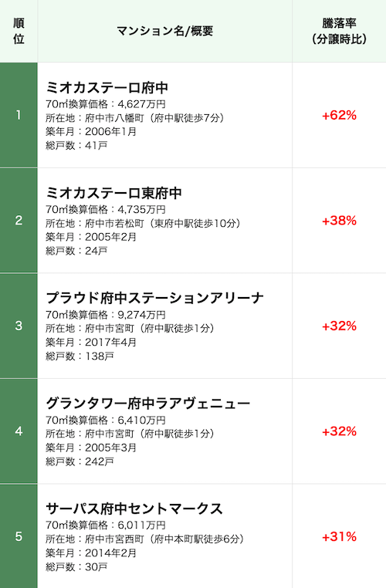Select rank 2 green cell
Viewport: 386px width, 588px height.
click(x=19, y=221)
